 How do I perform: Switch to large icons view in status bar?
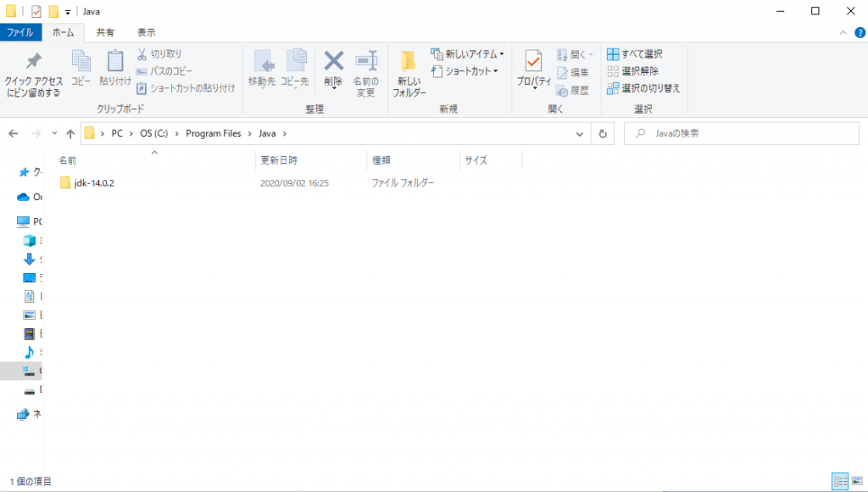coord(857,481)
